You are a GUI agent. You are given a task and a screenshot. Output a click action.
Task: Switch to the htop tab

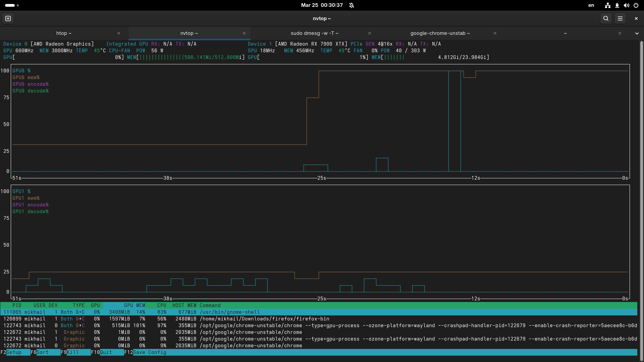(64, 33)
